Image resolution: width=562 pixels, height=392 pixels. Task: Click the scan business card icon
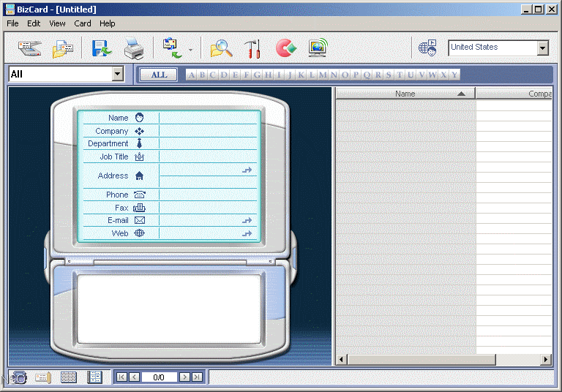tap(30, 48)
